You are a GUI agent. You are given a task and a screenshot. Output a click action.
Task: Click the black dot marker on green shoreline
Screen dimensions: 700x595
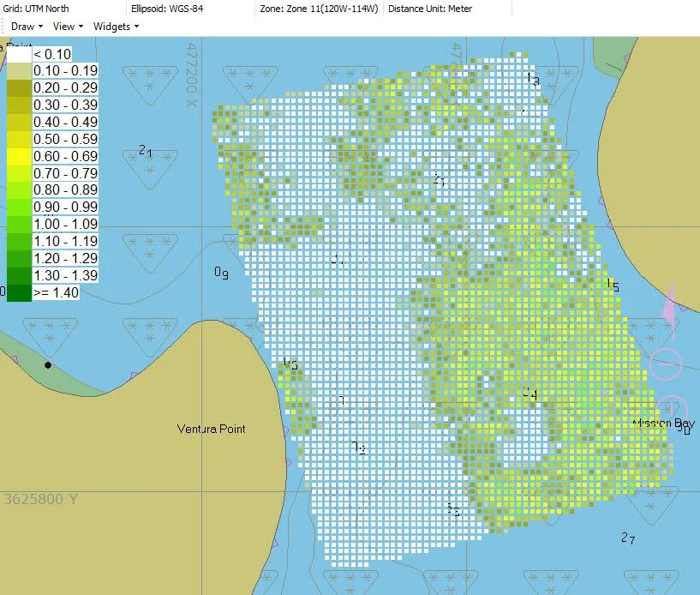pyautogui.click(x=48, y=365)
